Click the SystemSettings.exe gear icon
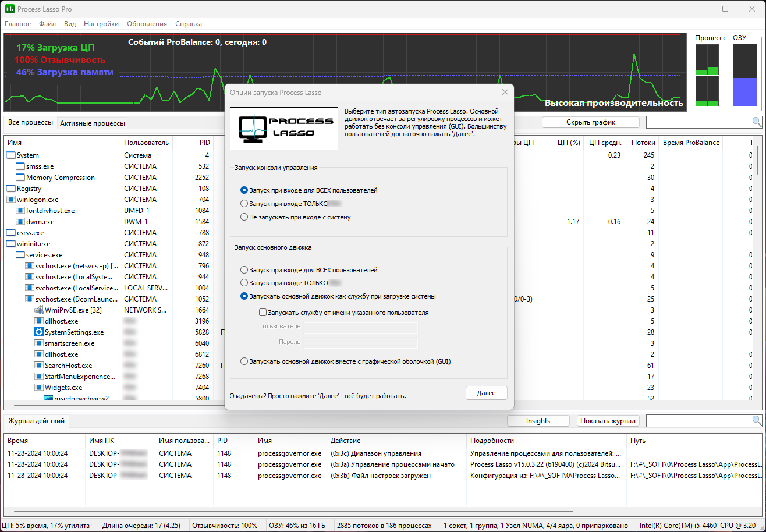 pyautogui.click(x=40, y=332)
